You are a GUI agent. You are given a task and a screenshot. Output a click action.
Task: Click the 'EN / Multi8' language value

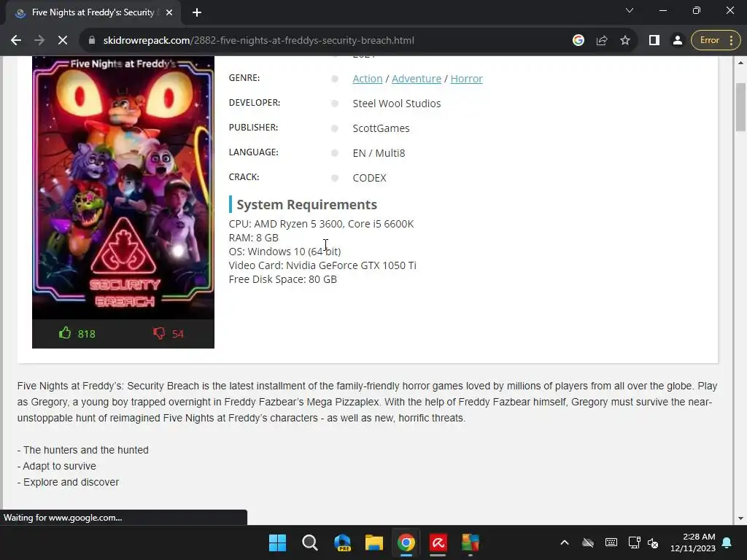coord(379,153)
